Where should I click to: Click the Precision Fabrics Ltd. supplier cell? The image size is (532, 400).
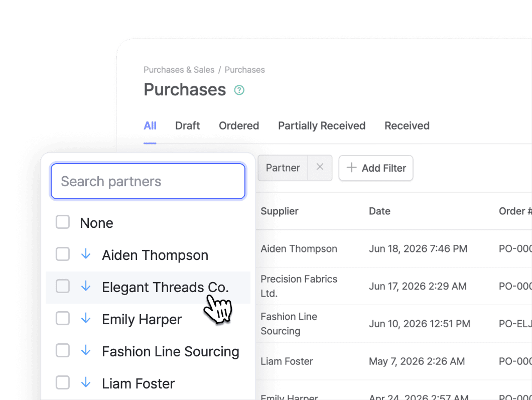click(x=299, y=286)
